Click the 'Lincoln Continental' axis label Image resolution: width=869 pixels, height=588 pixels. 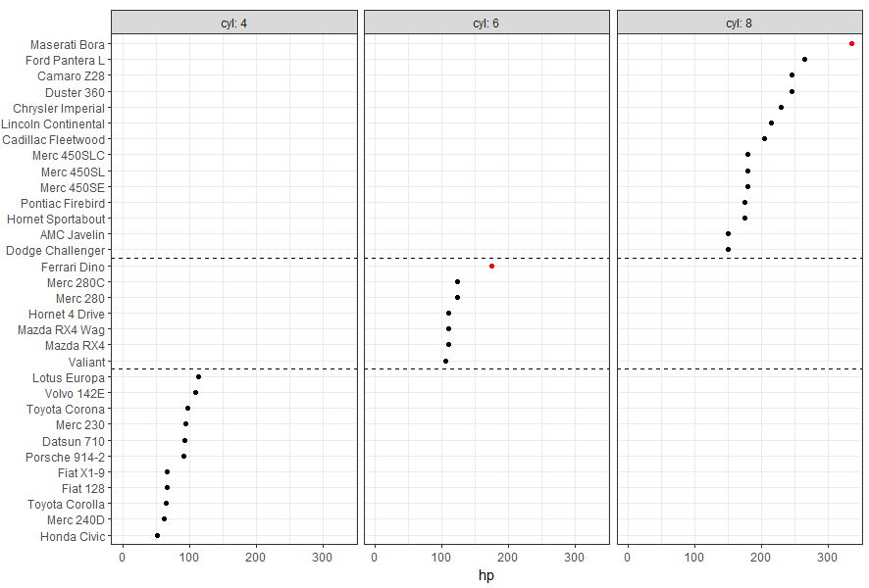53,124
